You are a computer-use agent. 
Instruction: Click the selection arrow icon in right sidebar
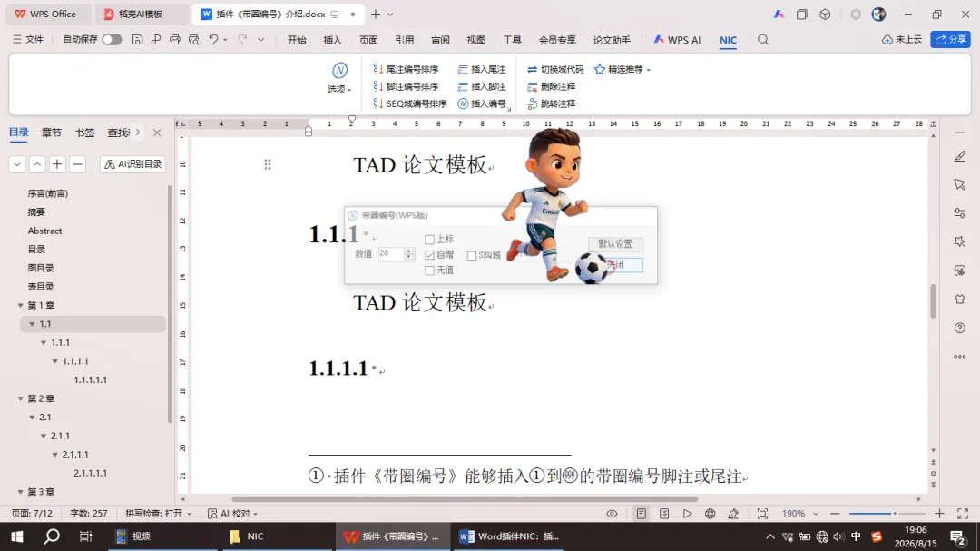[x=960, y=184]
